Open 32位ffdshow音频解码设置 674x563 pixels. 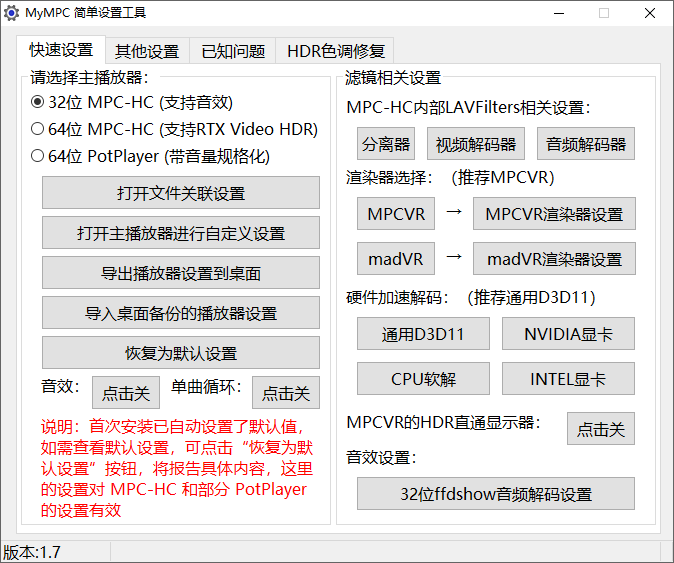click(x=496, y=494)
